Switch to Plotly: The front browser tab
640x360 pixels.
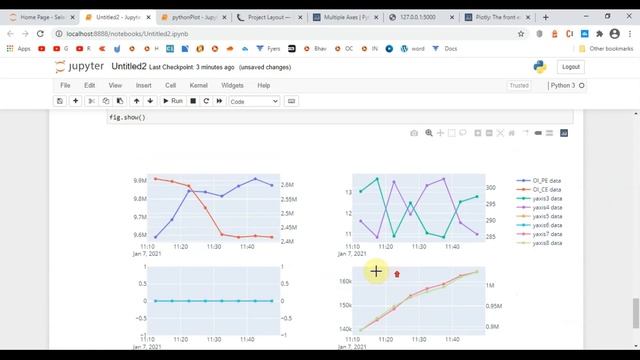498,17
